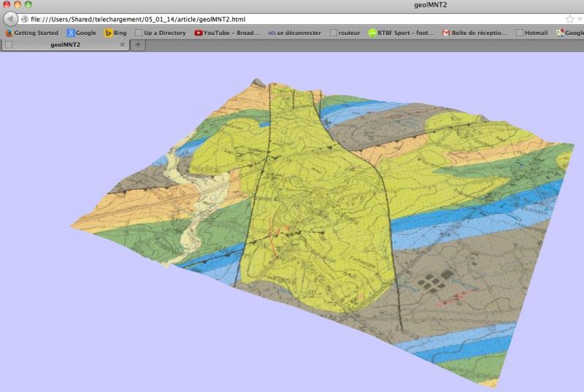
Task: Select the geolMNT2 browser tab
Action: pyautogui.click(x=66, y=45)
